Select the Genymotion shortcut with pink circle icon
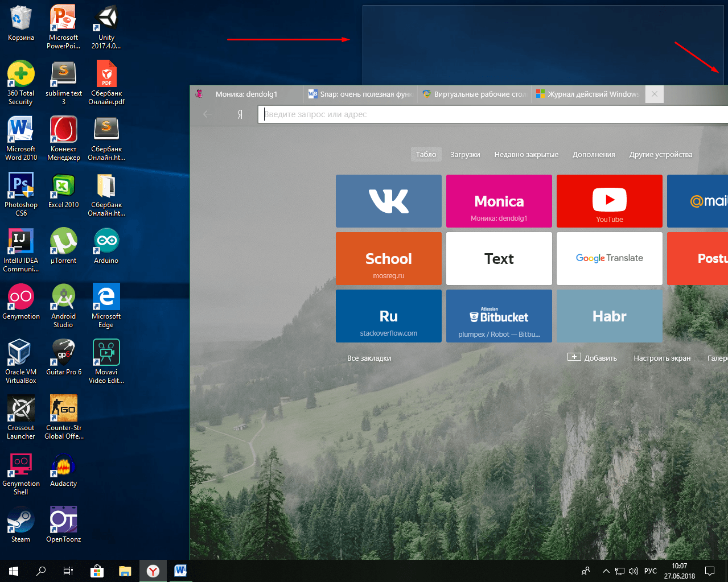This screenshot has height=582, width=728. pos(21,302)
